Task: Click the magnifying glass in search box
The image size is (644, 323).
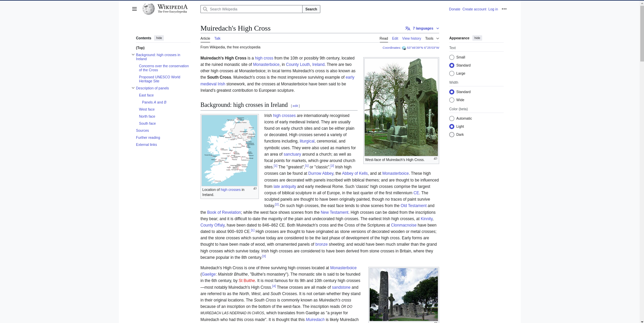Action: click(205, 9)
